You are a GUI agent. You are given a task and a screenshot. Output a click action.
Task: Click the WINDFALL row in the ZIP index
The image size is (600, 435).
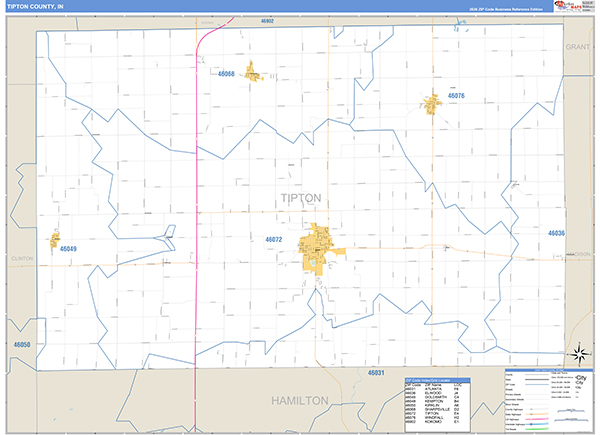click(432, 417)
